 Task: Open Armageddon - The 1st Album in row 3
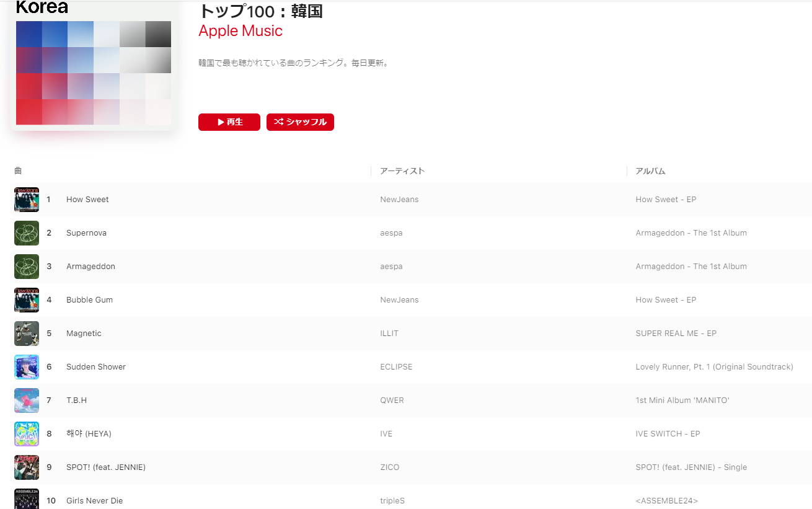691,267
